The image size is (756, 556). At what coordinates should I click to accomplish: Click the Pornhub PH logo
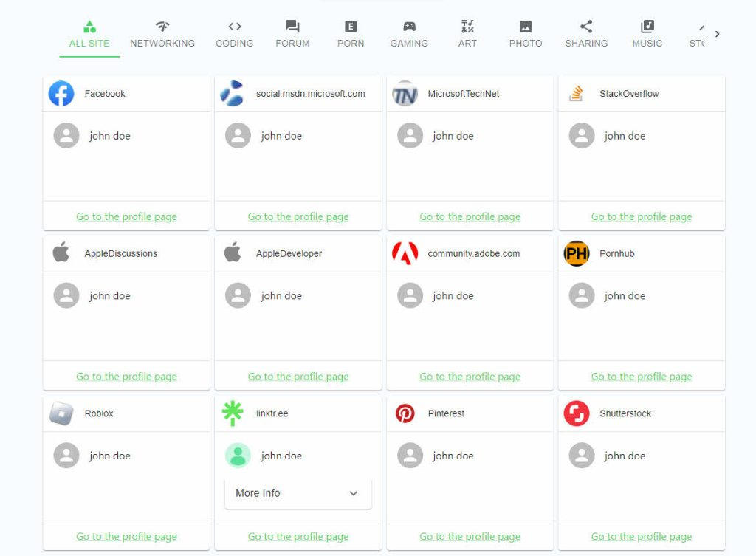pyautogui.click(x=577, y=254)
